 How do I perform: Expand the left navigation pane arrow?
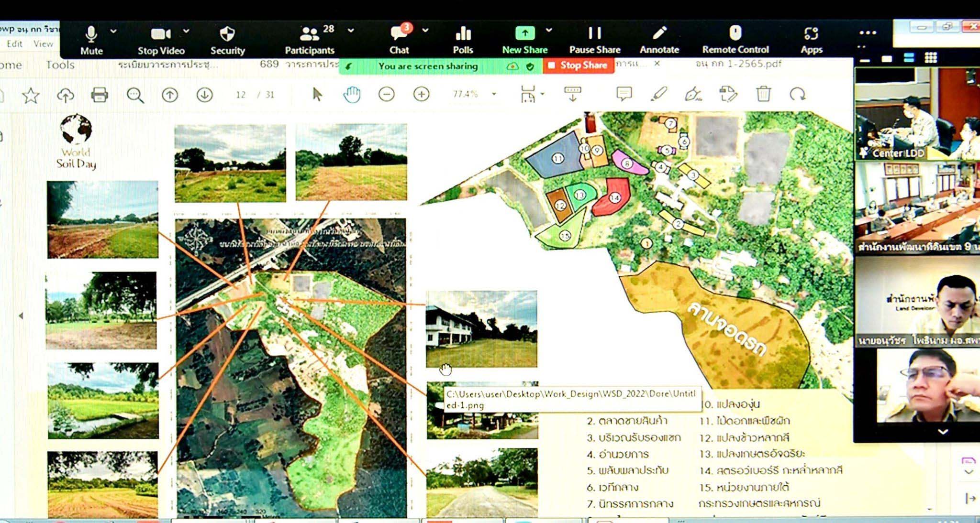click(x=21, y=316)
